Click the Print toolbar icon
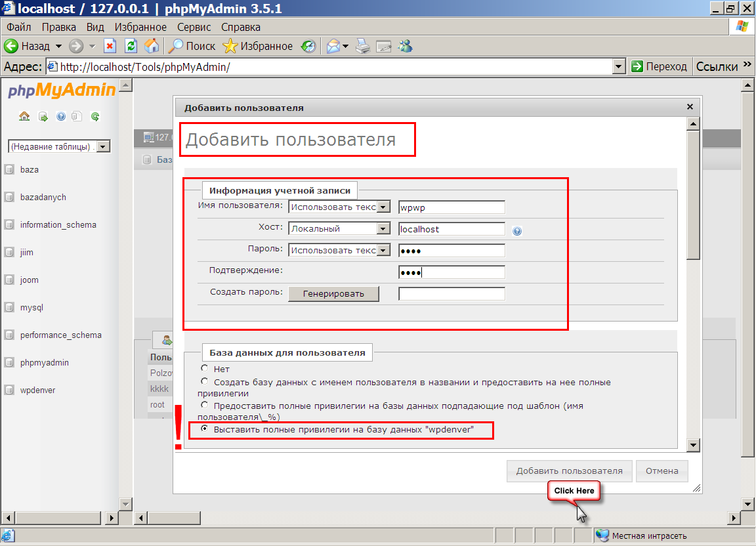This screenshot has width=756, height=546. point(362,47)
